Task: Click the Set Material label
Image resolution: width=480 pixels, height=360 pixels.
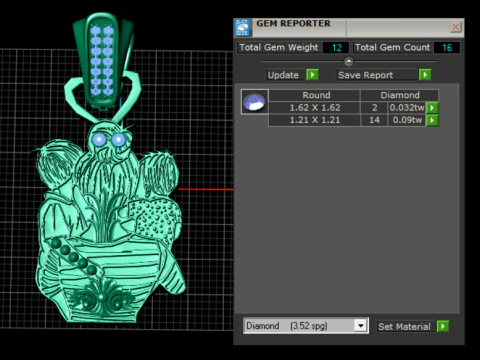Action: (x=404, y=327)
